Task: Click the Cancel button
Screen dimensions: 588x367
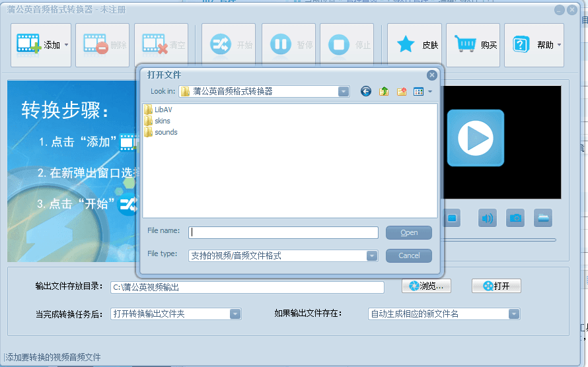Action: pos(409,255)
